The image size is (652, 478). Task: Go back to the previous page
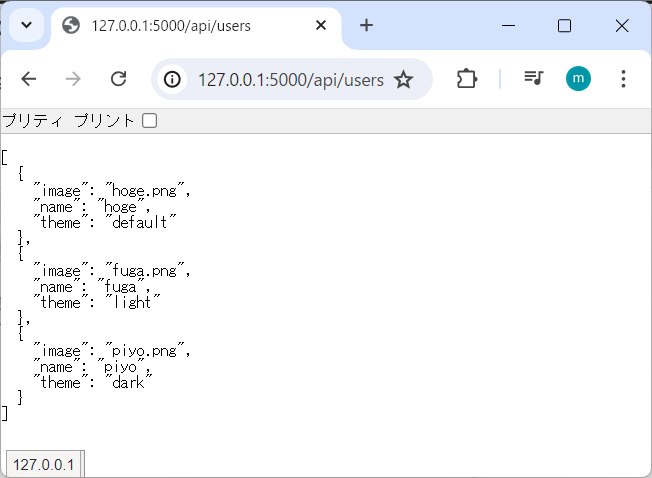point(29,79)
